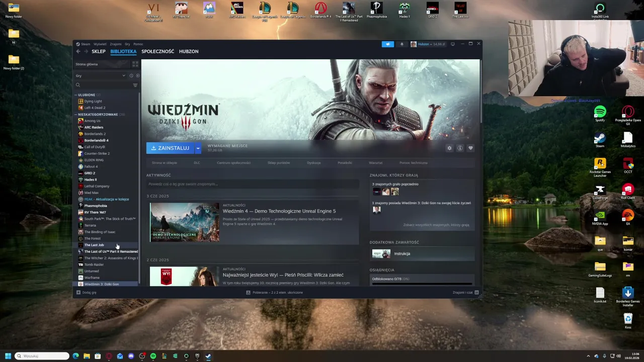Screen dimensions: 644x362
Task: Open the Instrukcja additional content item
Action: point(422,254)
